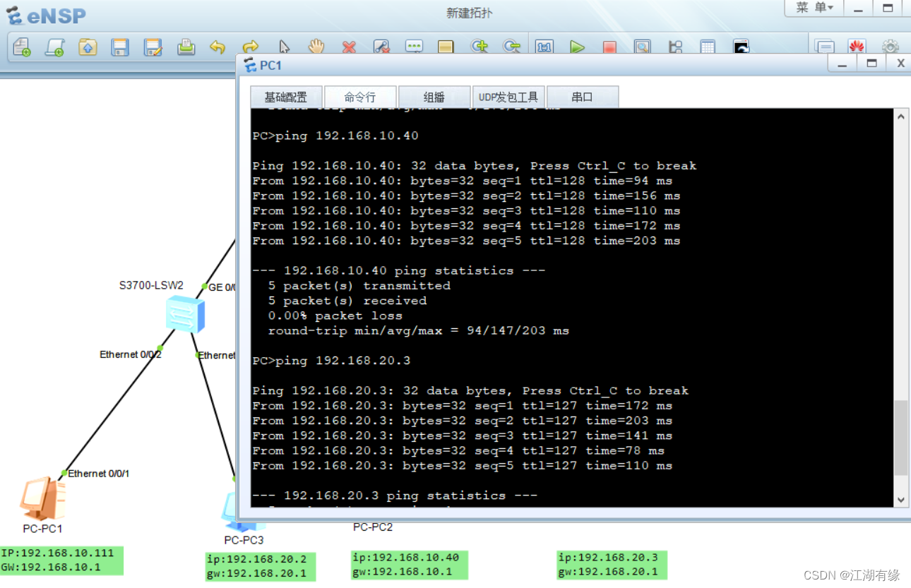Click the PC-PC1 device label
This screenshot has width=911, height=588.
(x=42, y=529)
